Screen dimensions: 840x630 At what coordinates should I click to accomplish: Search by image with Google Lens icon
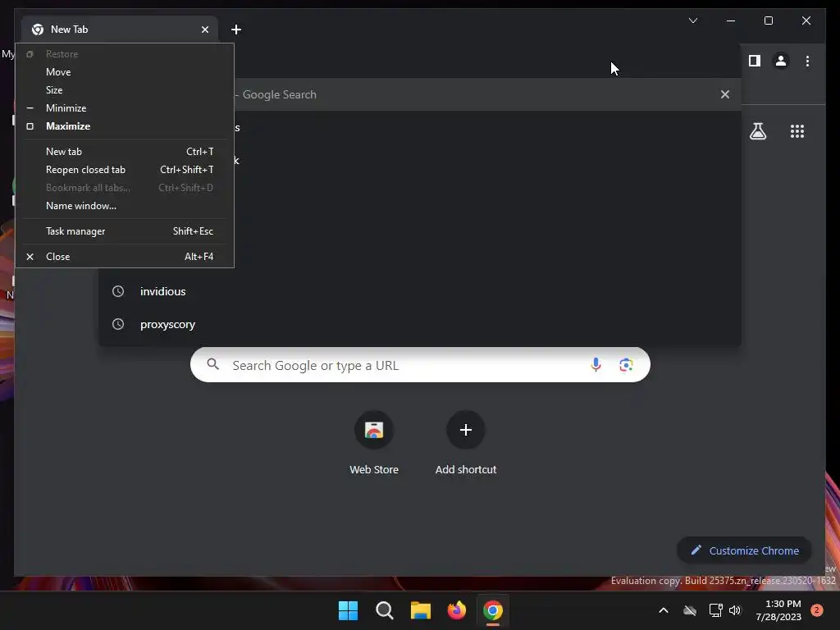coord(626,365)
